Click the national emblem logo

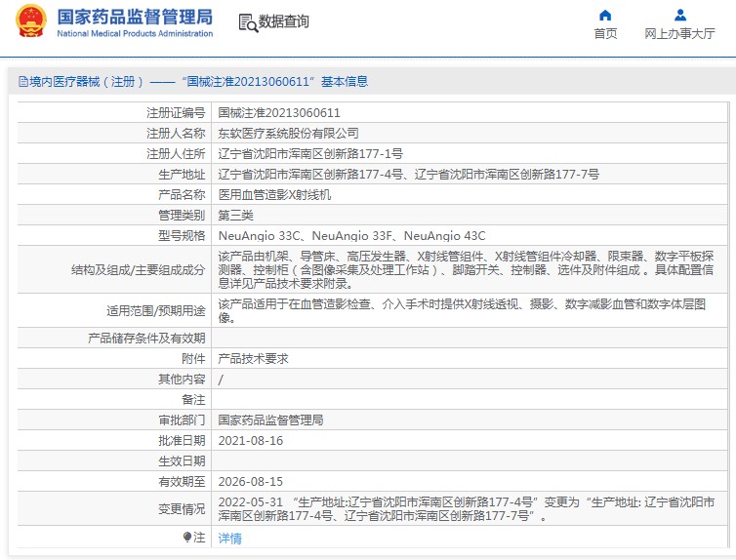point(31,20)
